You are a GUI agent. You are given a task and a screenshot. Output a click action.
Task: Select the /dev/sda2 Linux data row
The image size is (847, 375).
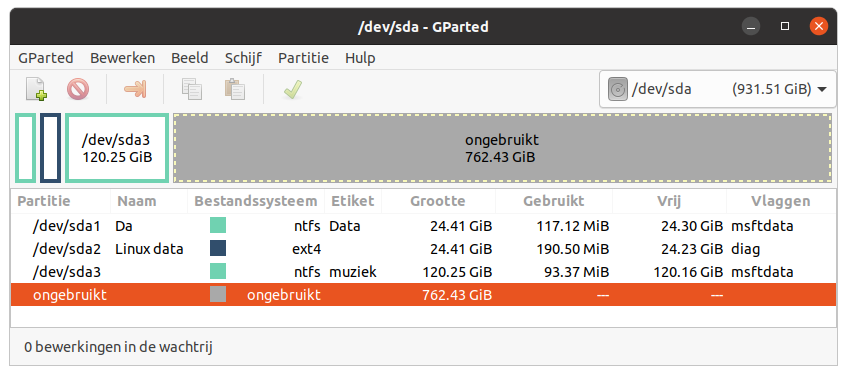click(x=423, y=249)
